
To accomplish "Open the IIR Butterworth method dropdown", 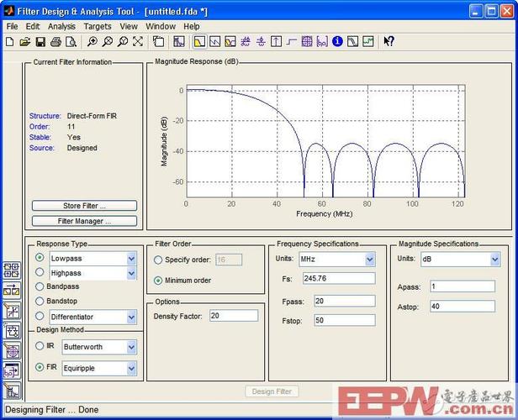I will [131, 347].
